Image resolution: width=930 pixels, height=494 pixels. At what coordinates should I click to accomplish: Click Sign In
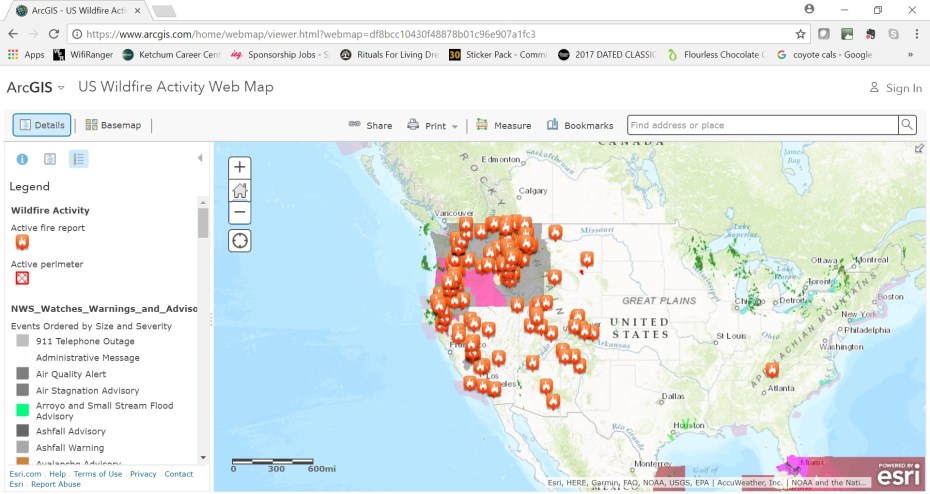(895, 88)
